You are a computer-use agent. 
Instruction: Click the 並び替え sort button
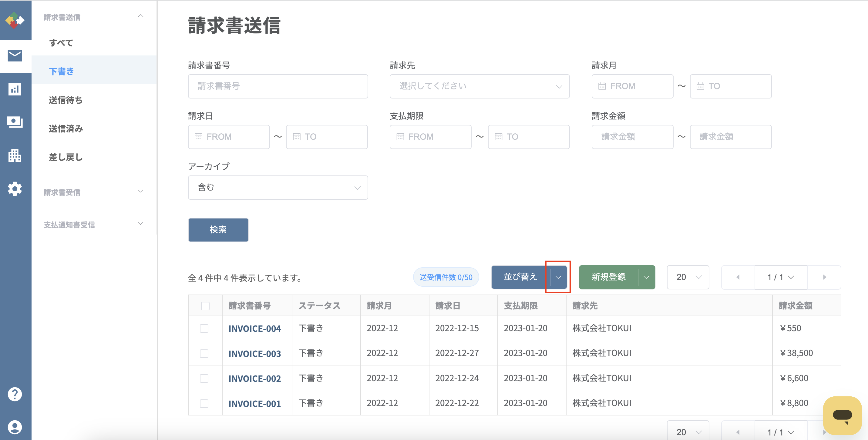pos(520,277)
